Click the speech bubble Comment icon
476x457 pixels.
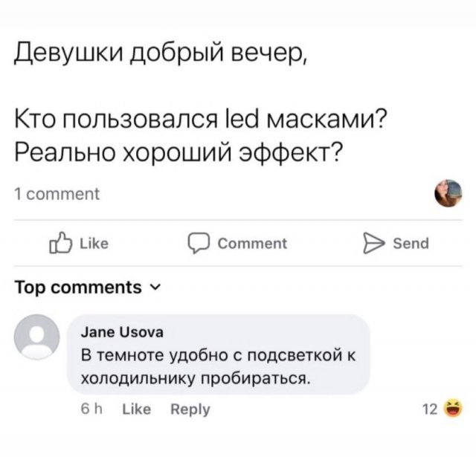pos(199,243)
